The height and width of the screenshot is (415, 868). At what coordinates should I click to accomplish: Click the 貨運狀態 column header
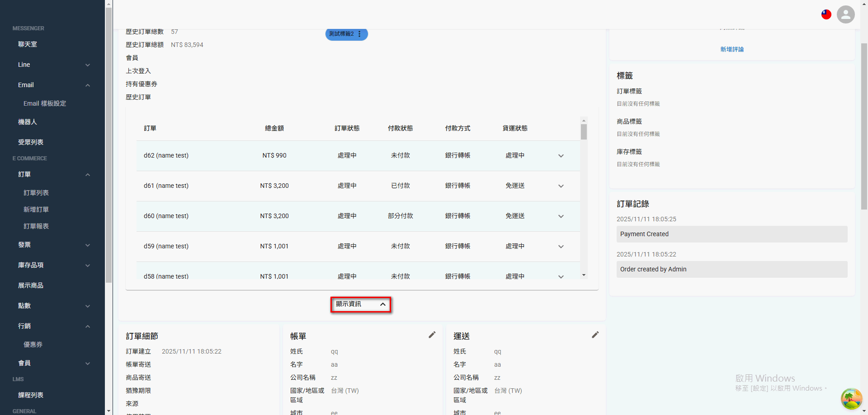(515, 128)
